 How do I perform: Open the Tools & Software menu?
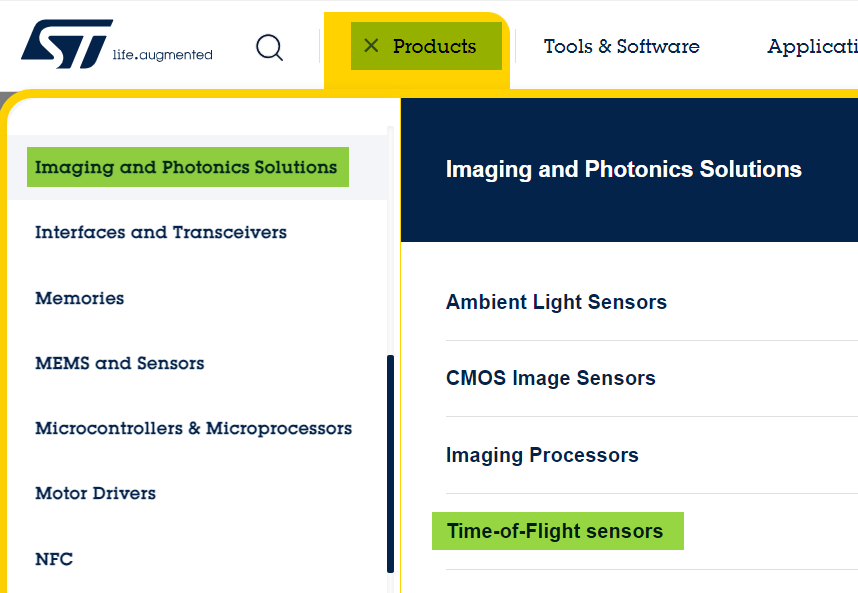pos(621,46)
